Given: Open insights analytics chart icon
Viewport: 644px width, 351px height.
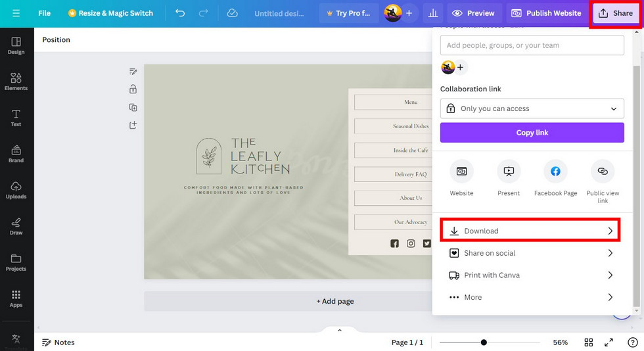Looking at the screenshot, I should [433, 13].
